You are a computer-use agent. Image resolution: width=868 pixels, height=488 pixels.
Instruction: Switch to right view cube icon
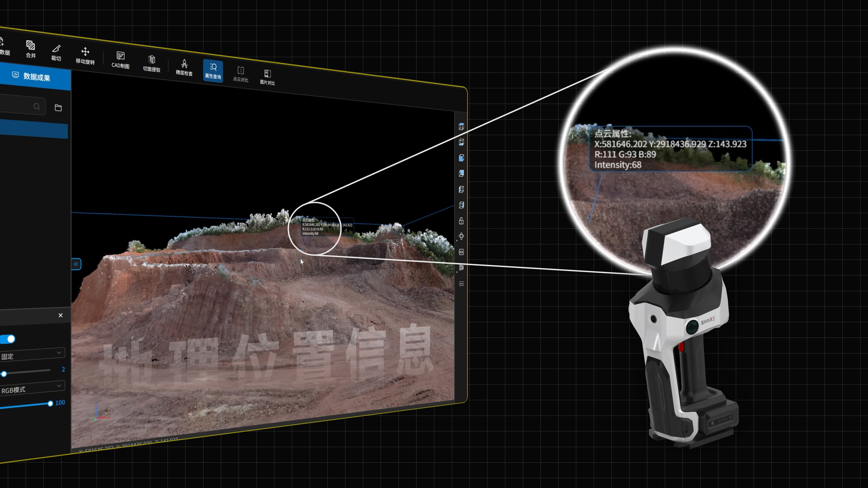pos(461,205)
